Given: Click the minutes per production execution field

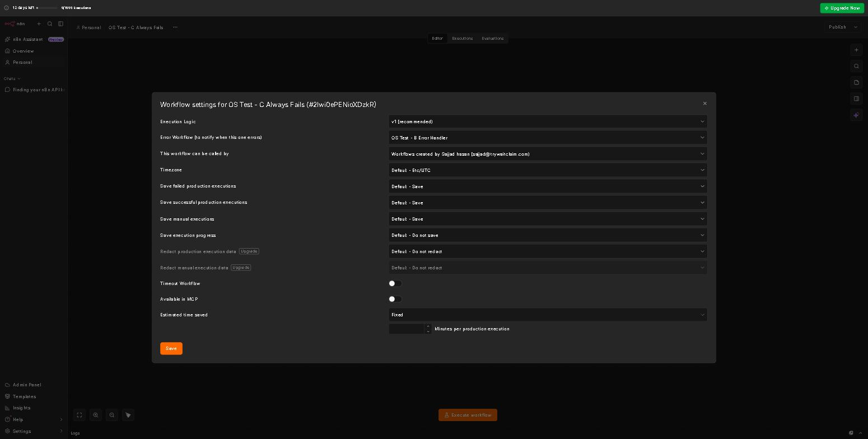Looking at the screenshot, I should coord(407,329).
